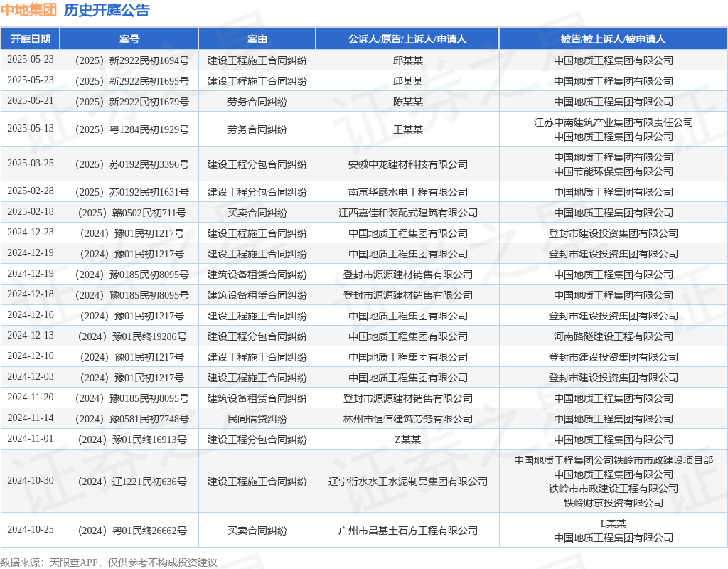Click the 公诉人/原告/上诉人/申请人 column header

pyautogui.click(x=407, y=39)
